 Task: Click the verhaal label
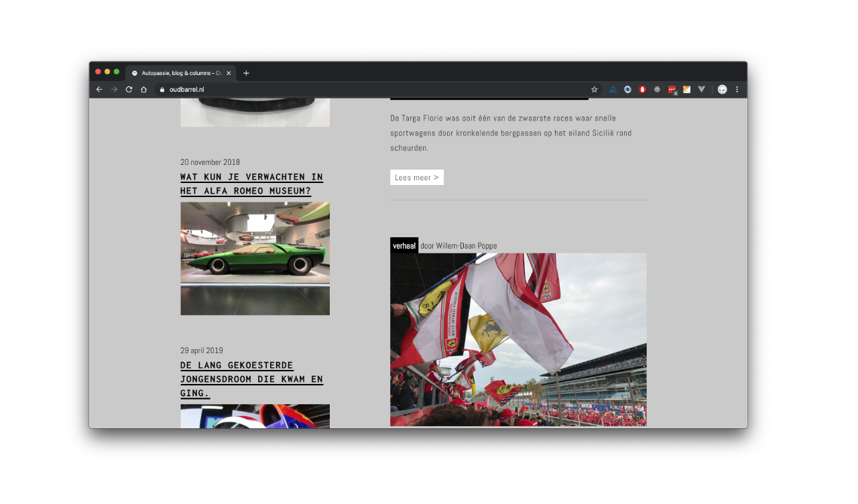point(404,245)
